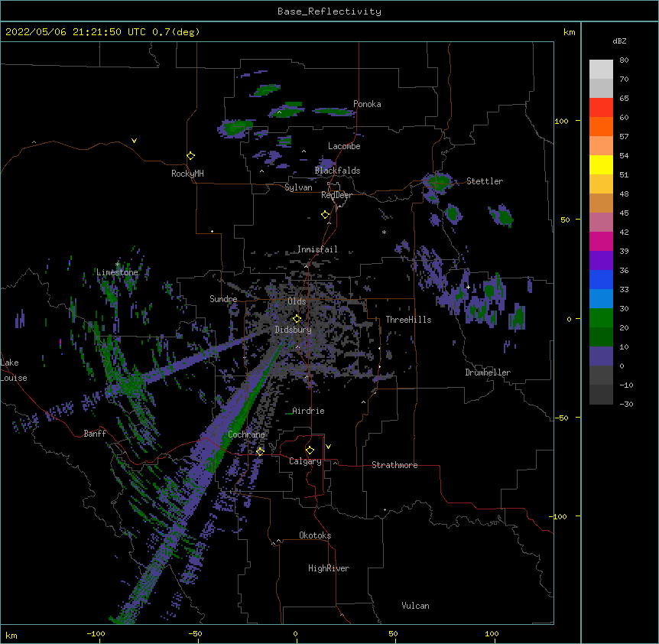This screenshot has height=644, width=659.
Task: Select the purple 10 dBZ color swatch
Action: (x=601, y=356)
